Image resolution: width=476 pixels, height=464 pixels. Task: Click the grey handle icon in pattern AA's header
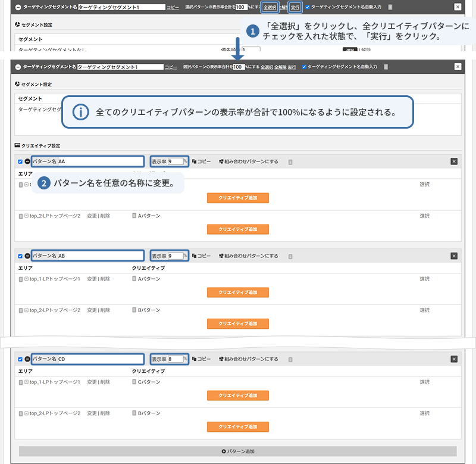pyautogui.click(x=290, y=162)
